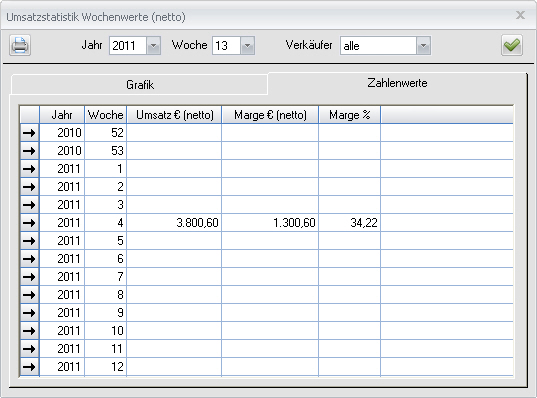The height and width of the screenshot is (398, 537).
Task: Select row arrow for 2011 week 5
Action: tap(29, 241)
